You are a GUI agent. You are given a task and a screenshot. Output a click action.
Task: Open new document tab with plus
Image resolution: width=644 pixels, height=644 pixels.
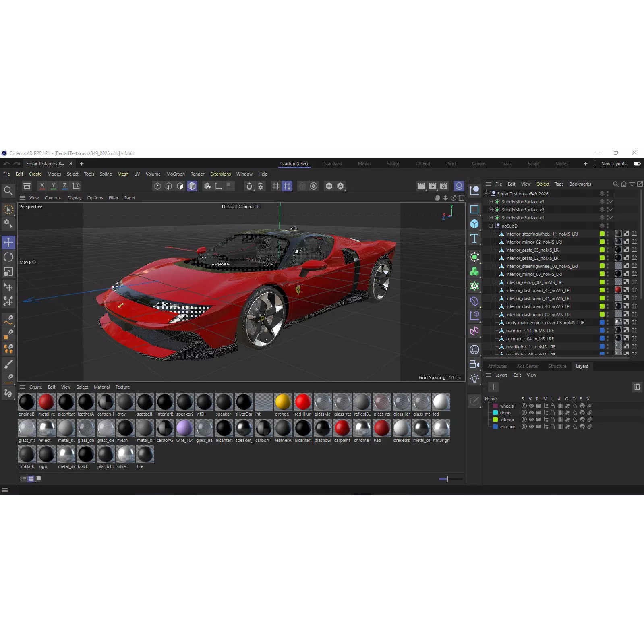pos(82,164)
